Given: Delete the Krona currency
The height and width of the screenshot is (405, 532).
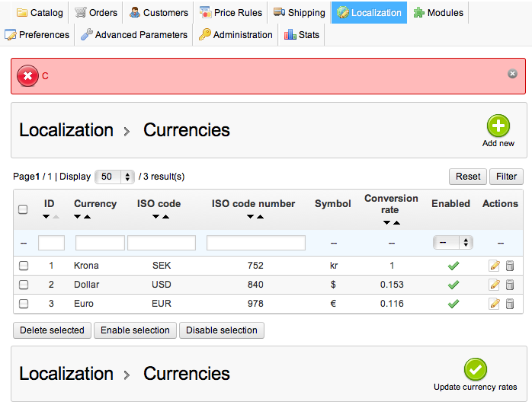Looking at the screenshot, I should [x=510, y=266].
